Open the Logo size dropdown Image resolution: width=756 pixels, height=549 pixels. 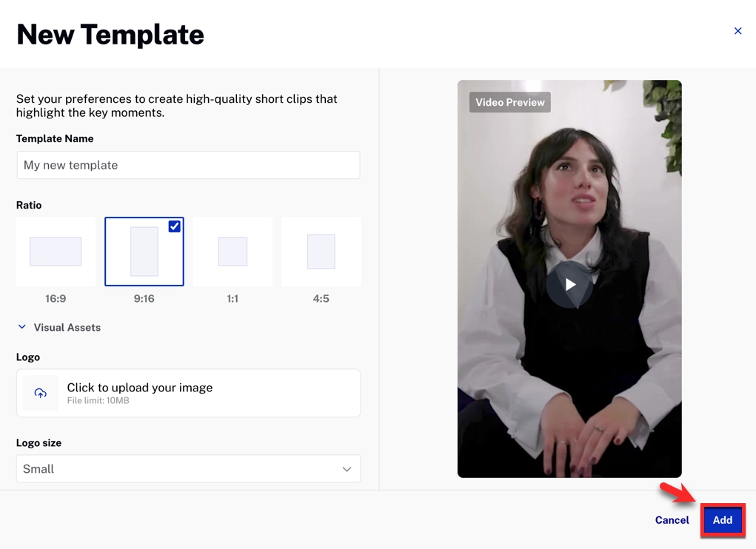click(x=188, y=469)
